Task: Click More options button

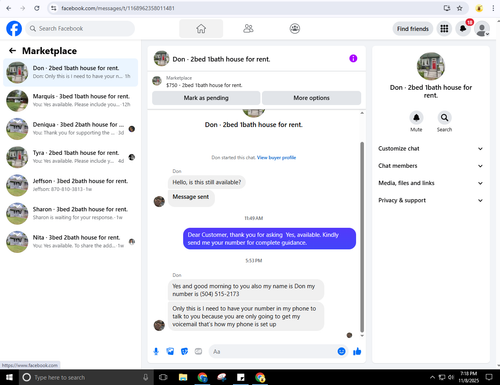Action: 311,98
